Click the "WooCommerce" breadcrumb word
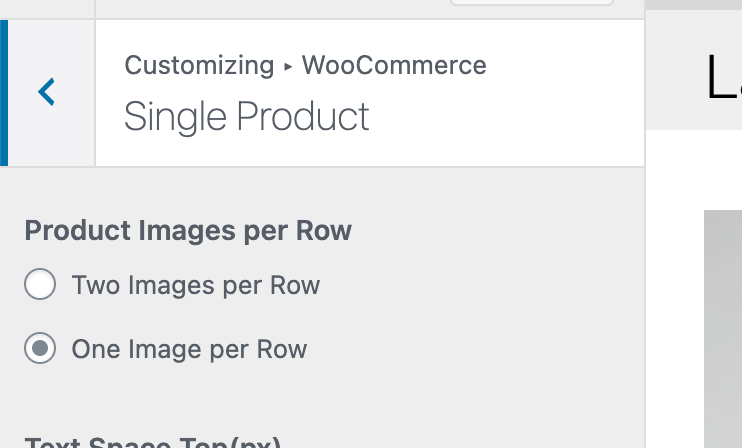 point(394,66)
